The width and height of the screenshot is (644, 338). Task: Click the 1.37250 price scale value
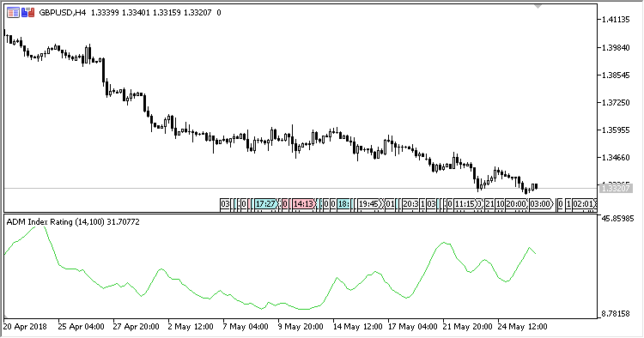pos(616,103)
